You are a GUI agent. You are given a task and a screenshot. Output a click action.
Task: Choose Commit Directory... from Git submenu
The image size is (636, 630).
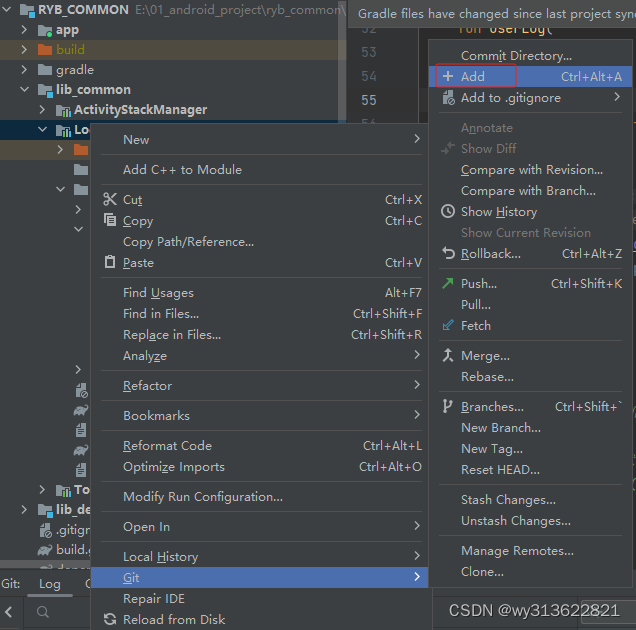(530, 56)
